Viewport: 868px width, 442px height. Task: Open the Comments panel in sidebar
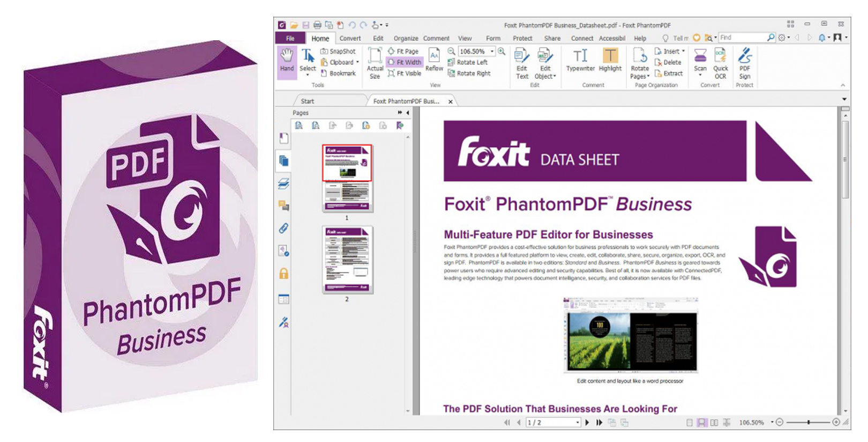284,206
